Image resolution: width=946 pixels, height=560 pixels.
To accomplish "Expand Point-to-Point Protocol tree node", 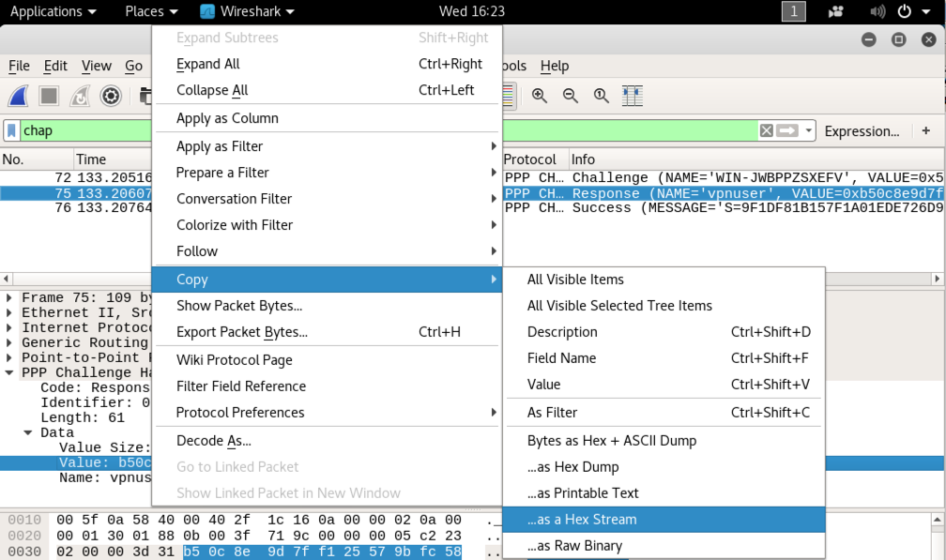I will click(x=9, y=357).
